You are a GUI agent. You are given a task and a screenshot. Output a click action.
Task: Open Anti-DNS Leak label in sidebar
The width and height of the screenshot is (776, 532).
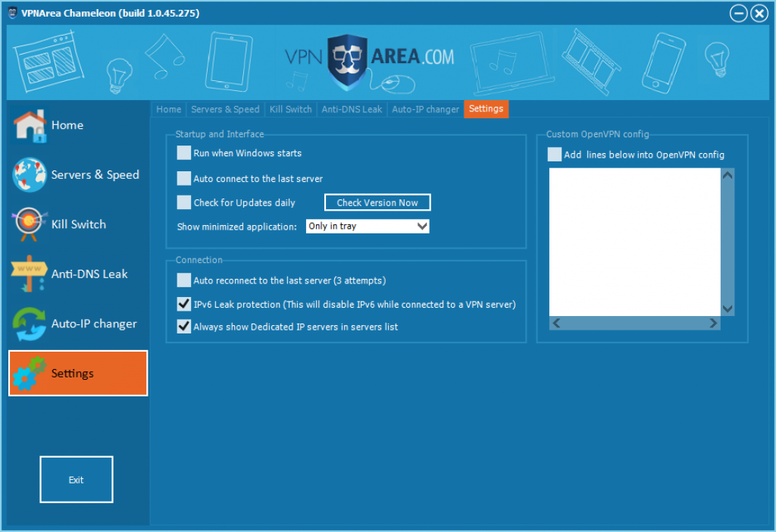(x=89, y=274)
